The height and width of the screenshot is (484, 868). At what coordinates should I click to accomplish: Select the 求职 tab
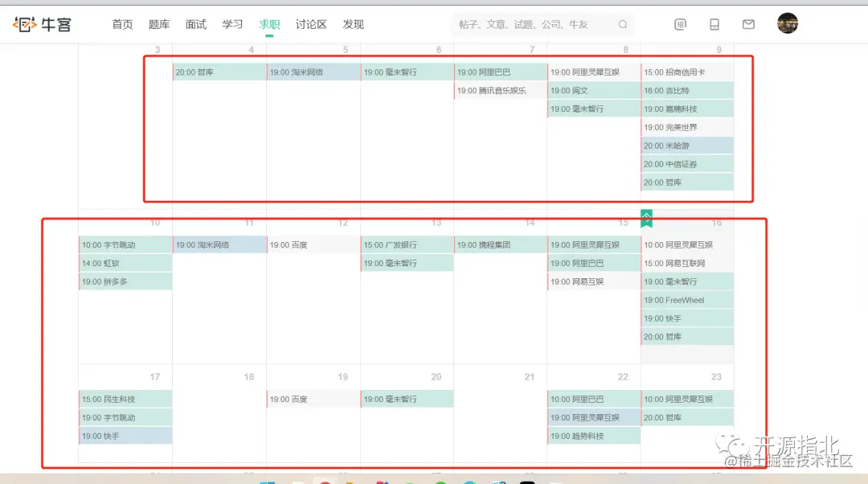click(269, 24)
